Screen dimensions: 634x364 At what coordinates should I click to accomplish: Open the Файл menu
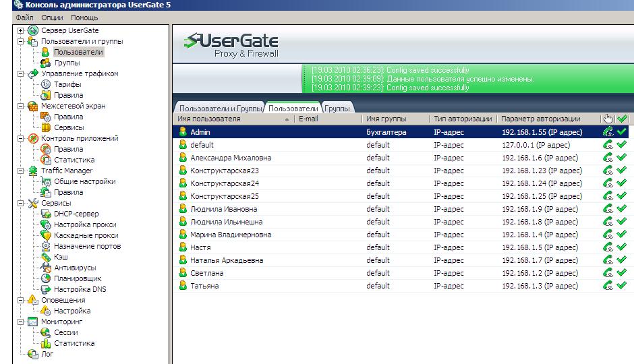[24, 18]
